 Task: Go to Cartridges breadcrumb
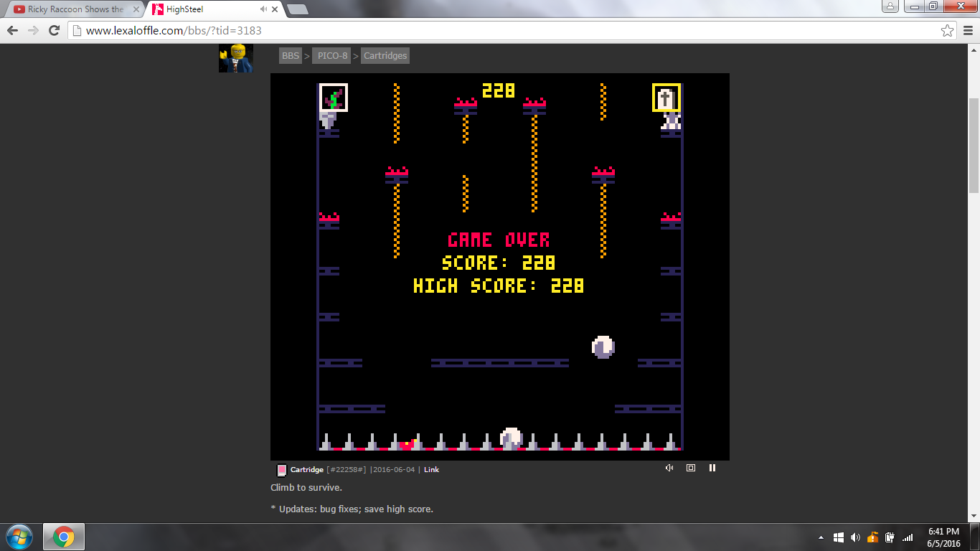(x=385, y=55)
